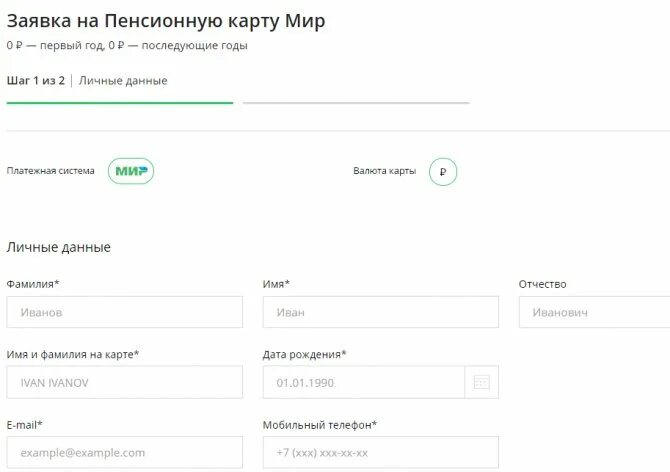
Task: Click the 'Платежная система' label
Action: (50, 171)
